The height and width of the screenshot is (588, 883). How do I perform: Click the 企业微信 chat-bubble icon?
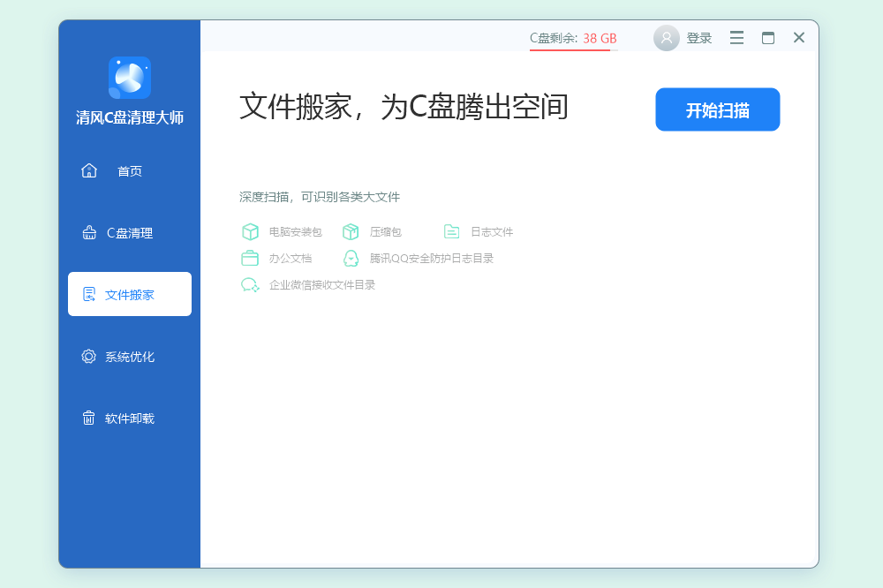click(250, 285)
